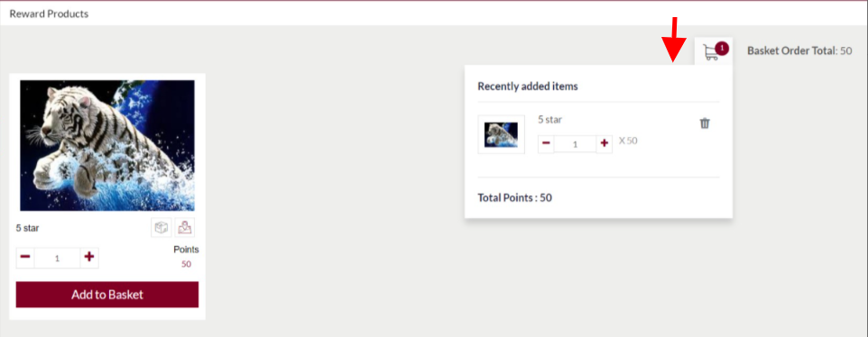Viewport: 868px width, 337px height.
Task: Open the shopping basket cart icon
Action: 711,52
